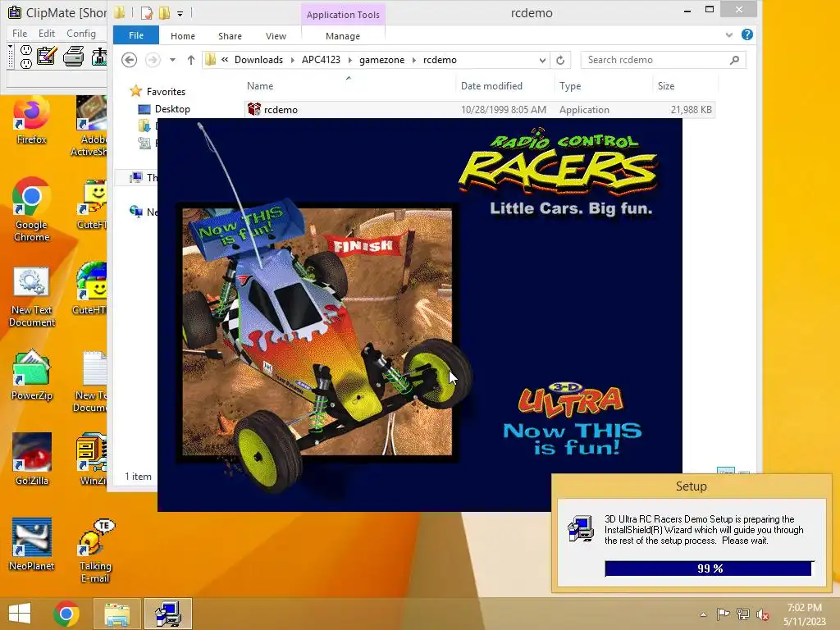Click the Explorer Properties quick access icon
This screenshot has height=630, width=840.
(x=146, y=13)
